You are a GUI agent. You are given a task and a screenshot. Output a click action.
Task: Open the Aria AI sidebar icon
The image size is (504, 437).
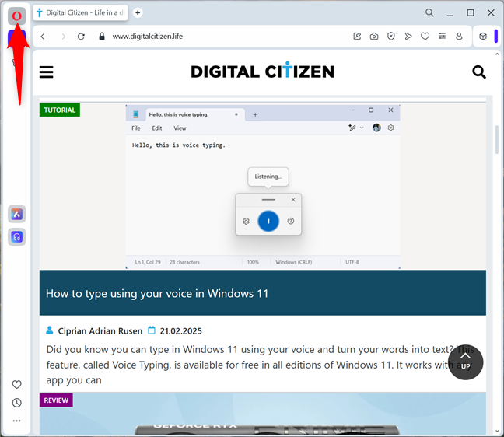click(16, 214)
